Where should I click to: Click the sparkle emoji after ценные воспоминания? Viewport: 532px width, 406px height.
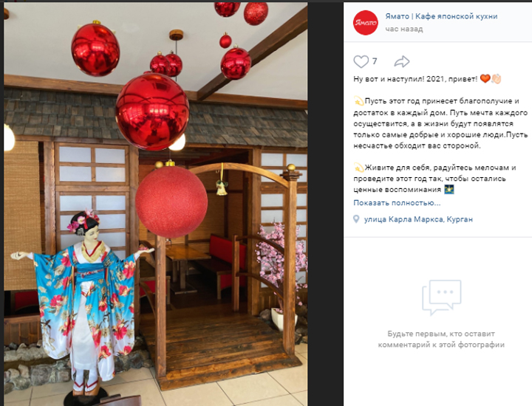pyautogui.click(x=449, y=190)
